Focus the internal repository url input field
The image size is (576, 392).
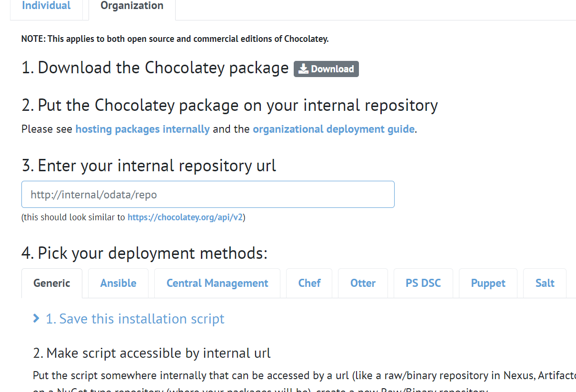coord(208,194)
